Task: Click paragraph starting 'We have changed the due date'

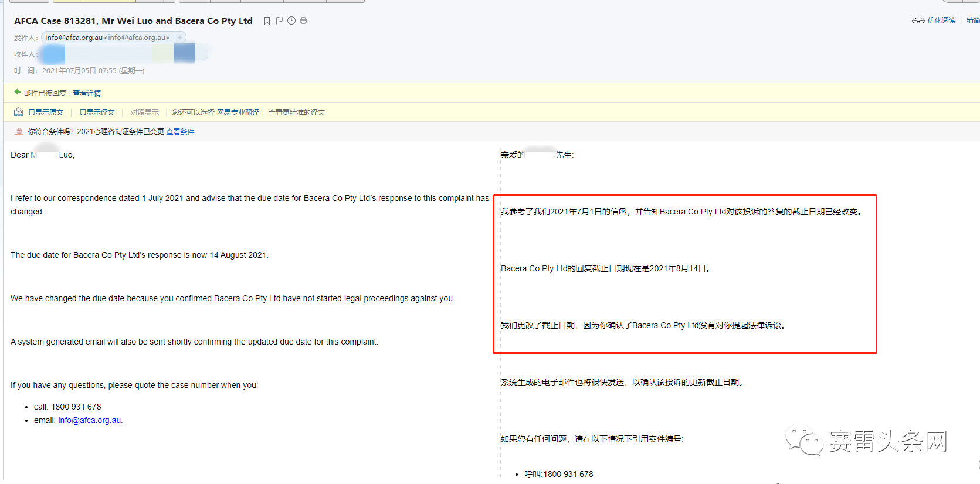Action: point(233,298)
